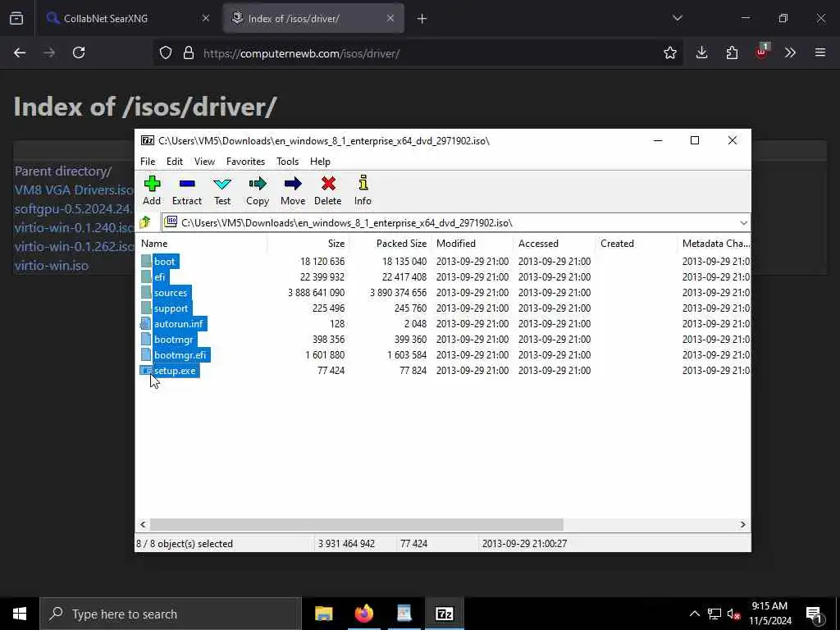Go back in Firefox

click(x=20, y=52)
